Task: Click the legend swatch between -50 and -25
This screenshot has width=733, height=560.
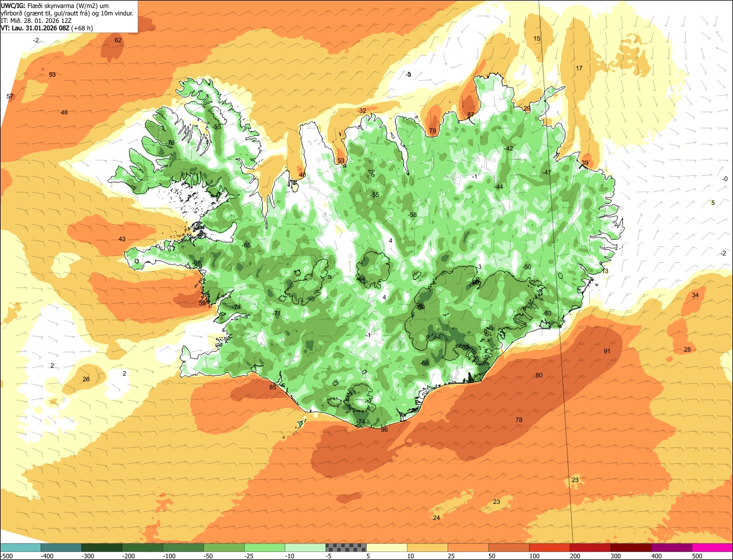Action: coord(224,547)
